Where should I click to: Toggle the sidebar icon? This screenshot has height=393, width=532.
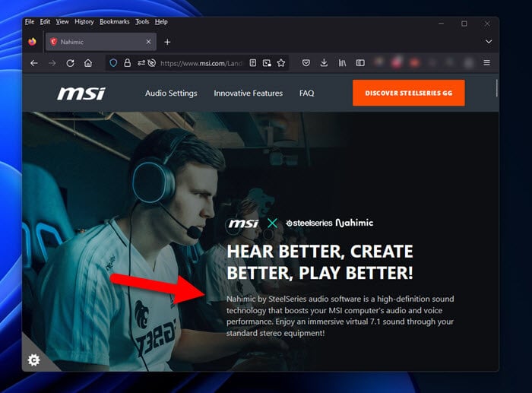pyautogui.click(x=360, y=63)
